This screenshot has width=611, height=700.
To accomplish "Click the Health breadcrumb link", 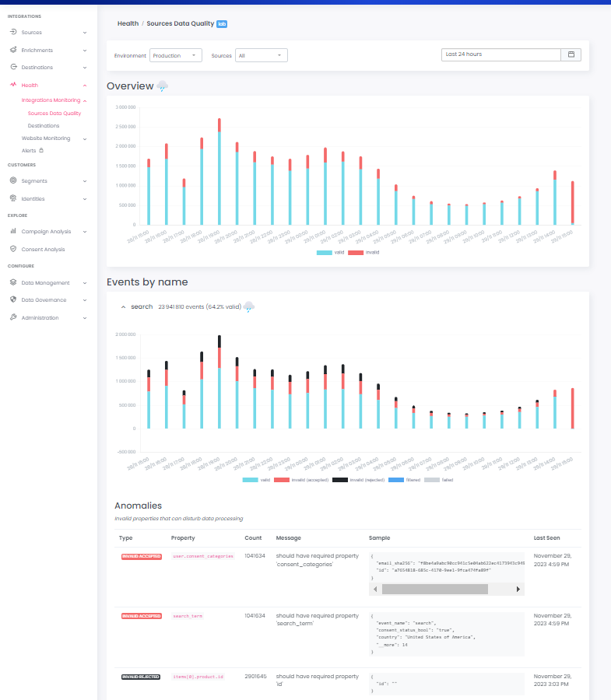I will click(128, 24).
